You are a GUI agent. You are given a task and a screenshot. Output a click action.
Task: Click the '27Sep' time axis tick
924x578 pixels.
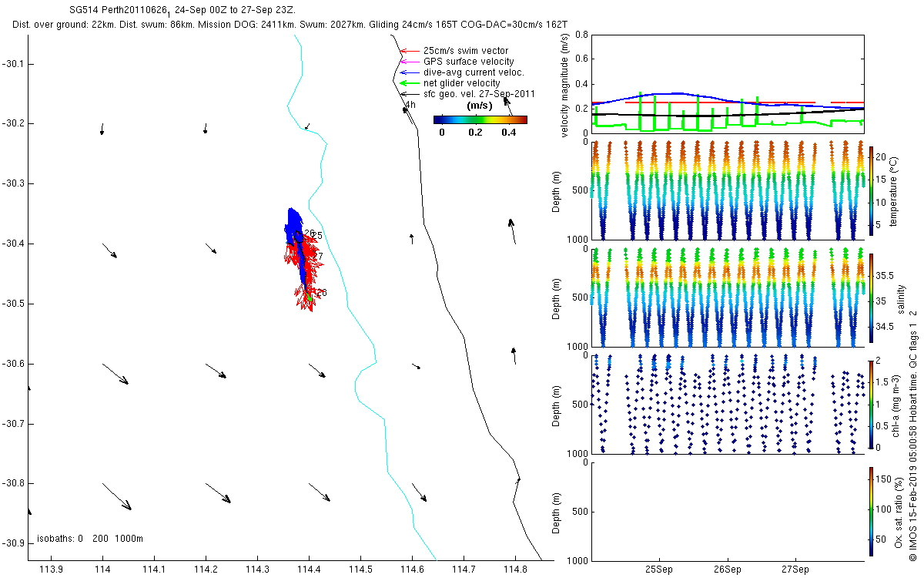coord(795,570)
